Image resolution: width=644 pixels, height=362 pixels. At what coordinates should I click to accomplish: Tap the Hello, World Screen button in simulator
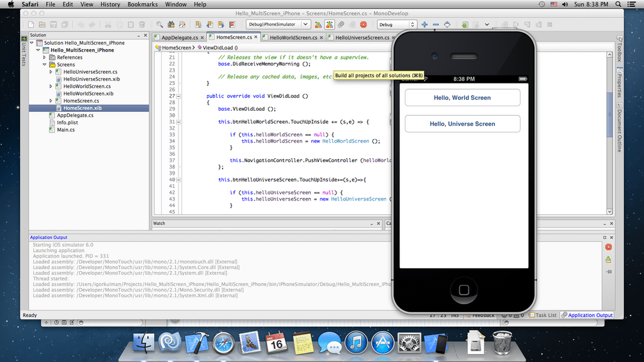tap(462, 97)
